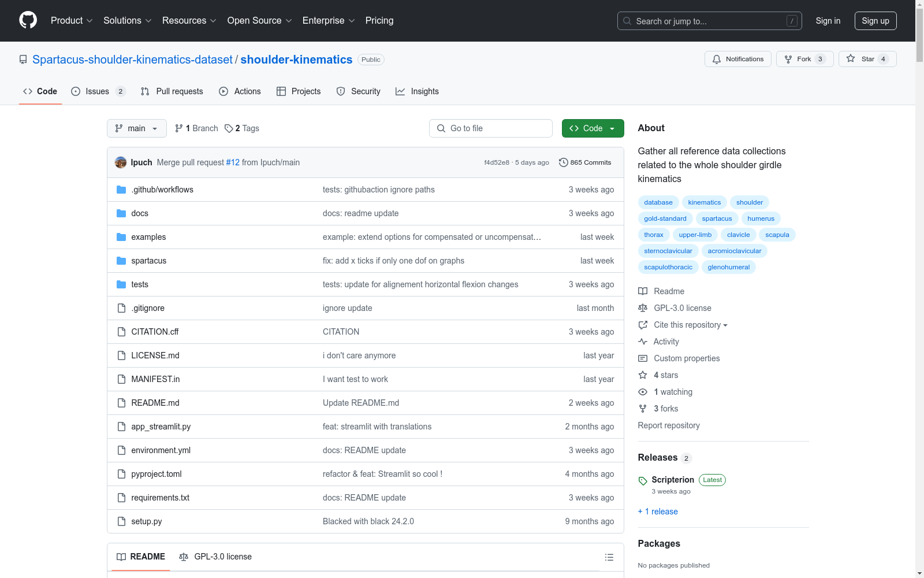Click the file icon for LICENSE.md
This screenshot has width=924, height=578.
121,355
